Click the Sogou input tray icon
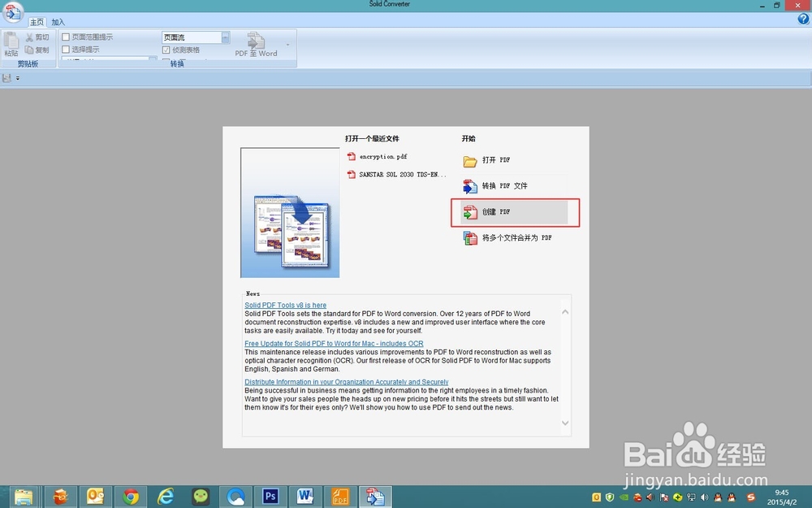 751,497
